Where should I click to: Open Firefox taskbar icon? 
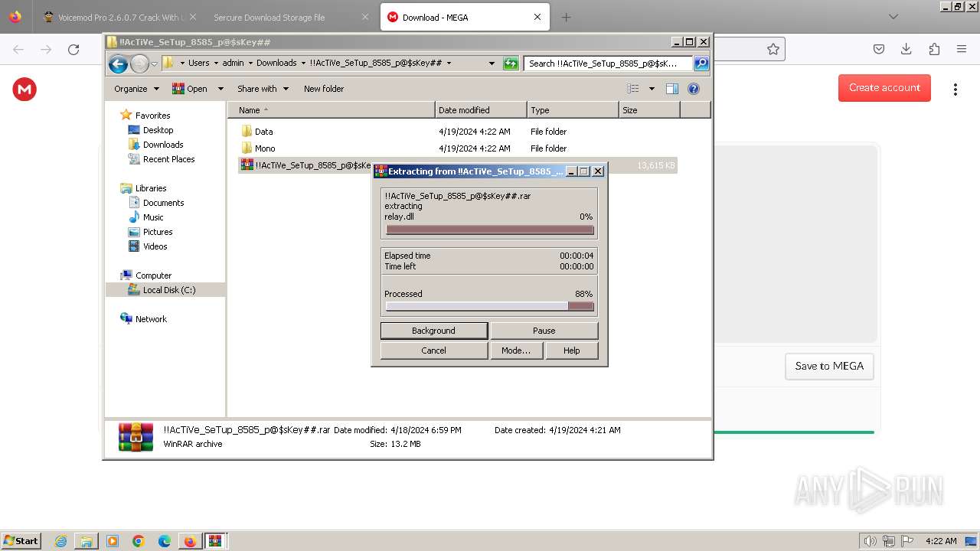click(190, 541)
